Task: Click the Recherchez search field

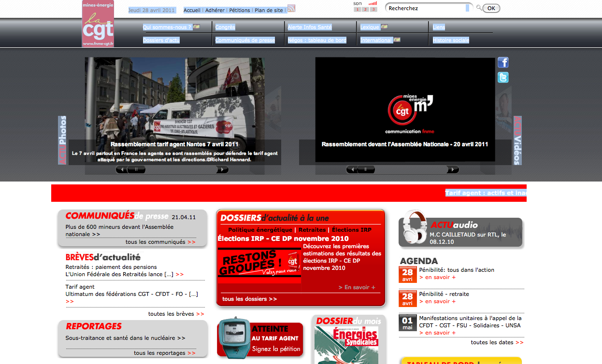Action: [x=425, y=8]
